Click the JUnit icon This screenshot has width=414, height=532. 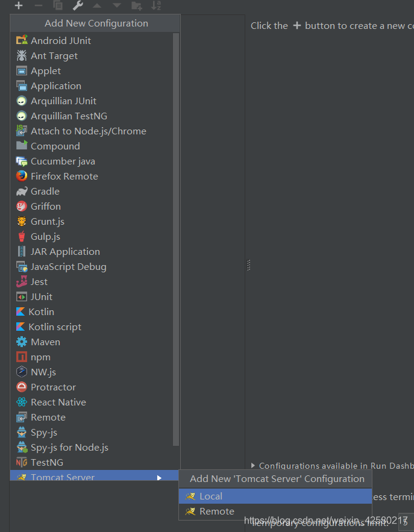22,297
